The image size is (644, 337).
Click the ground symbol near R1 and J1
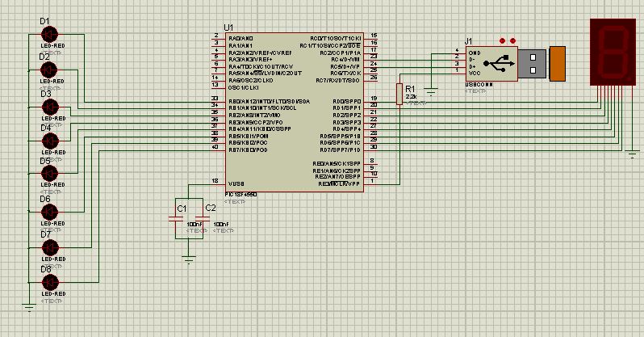click(x=431, y=91)
